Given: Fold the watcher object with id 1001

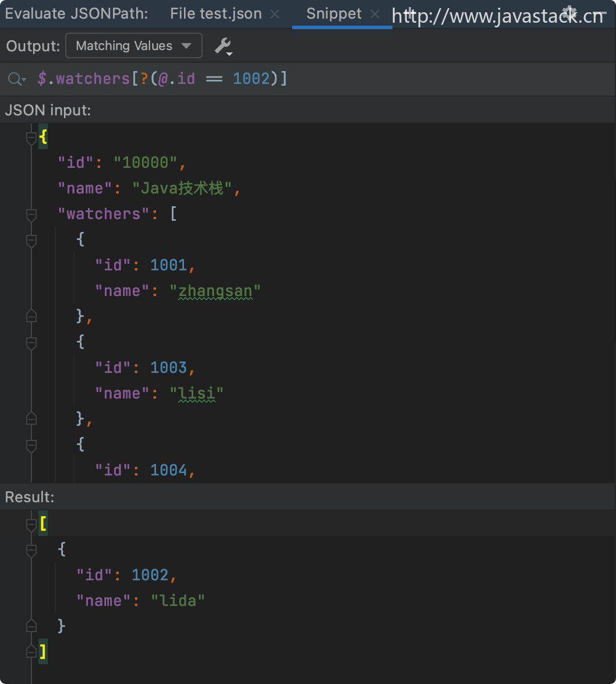Looking at the screenshot, I should 31,241.
